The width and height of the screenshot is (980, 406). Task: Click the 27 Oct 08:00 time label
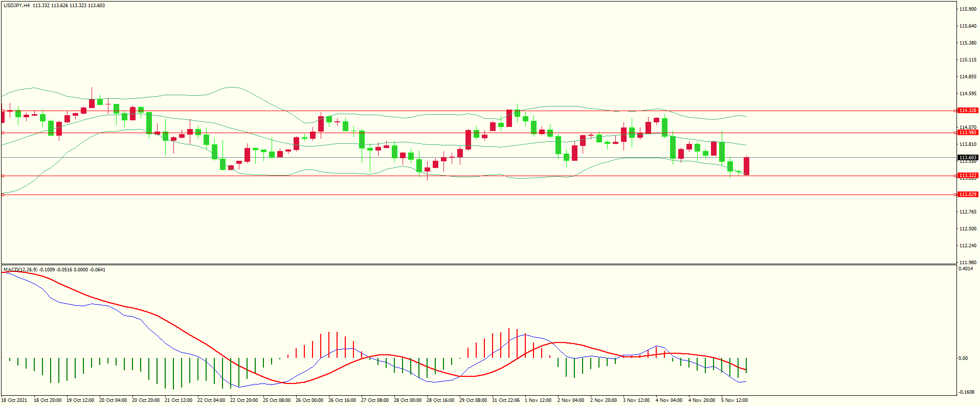pos(375,400)
